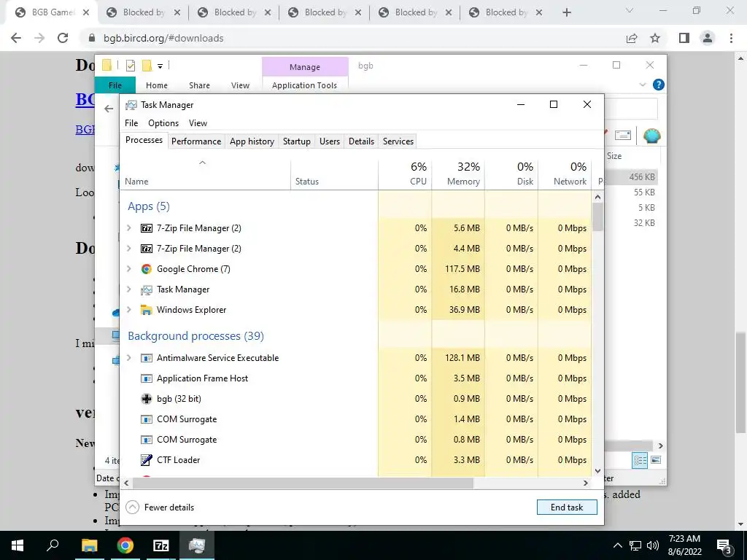
Task: Bookmark this page with the star icon
Action: 655,38
